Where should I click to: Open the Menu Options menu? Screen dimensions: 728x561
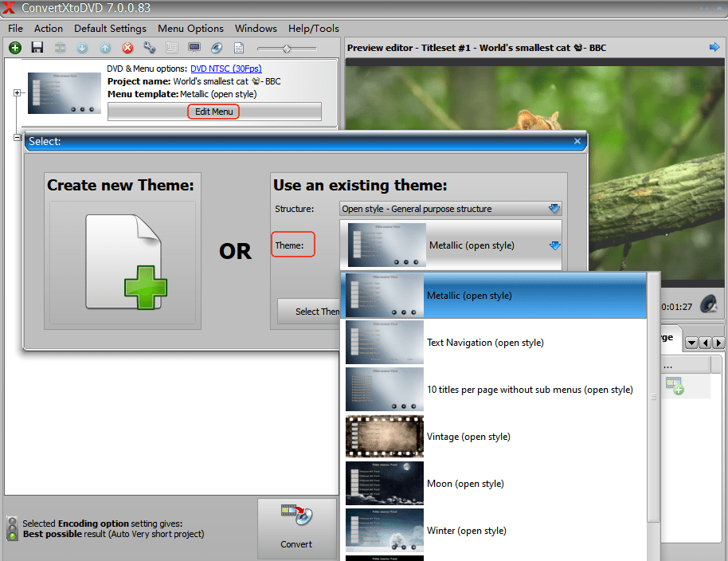click(x=190, y=28)
